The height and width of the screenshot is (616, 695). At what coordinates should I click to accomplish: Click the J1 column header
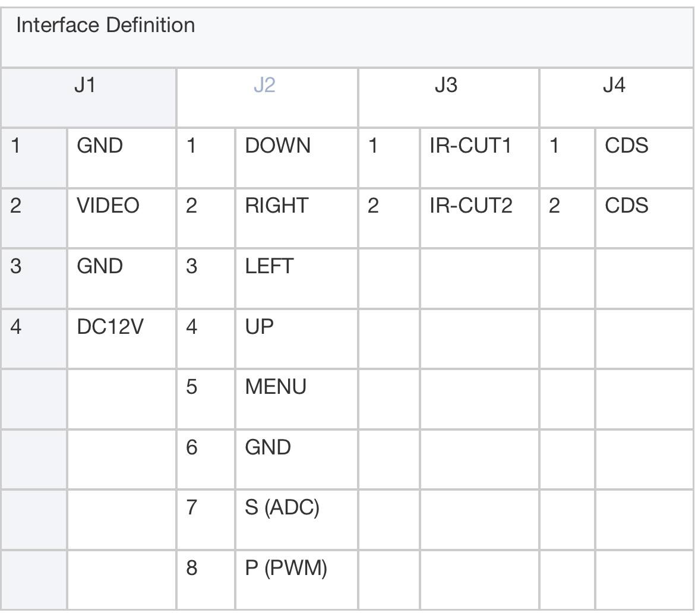point(89,98)
